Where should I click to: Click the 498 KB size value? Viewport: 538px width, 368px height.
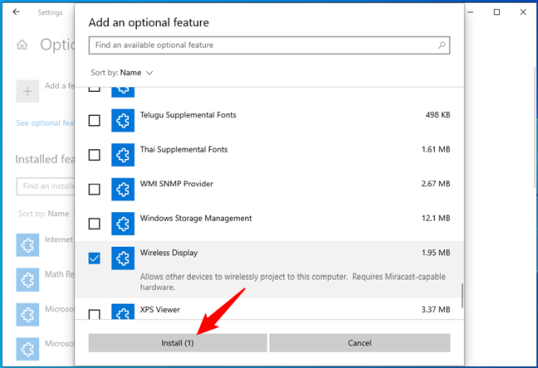[438, 115]
